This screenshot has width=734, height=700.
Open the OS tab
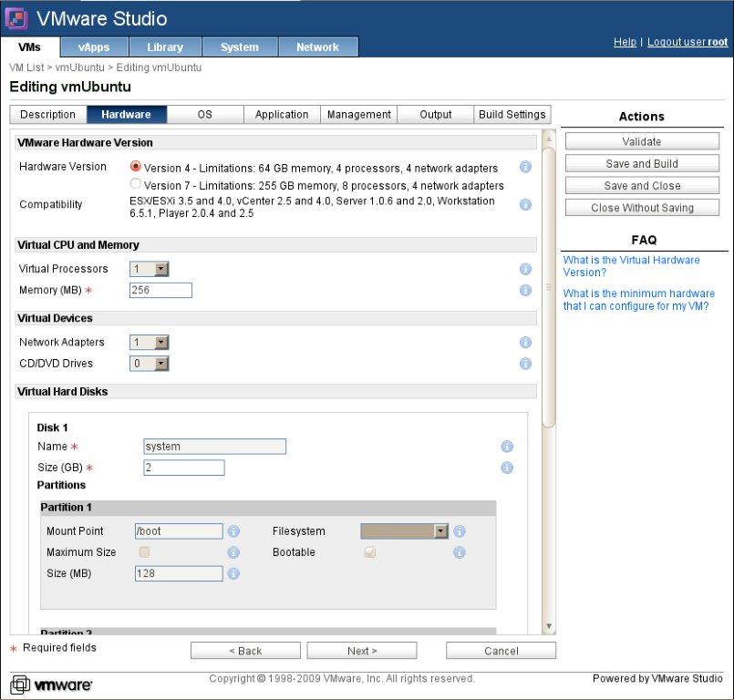point(205,115)
